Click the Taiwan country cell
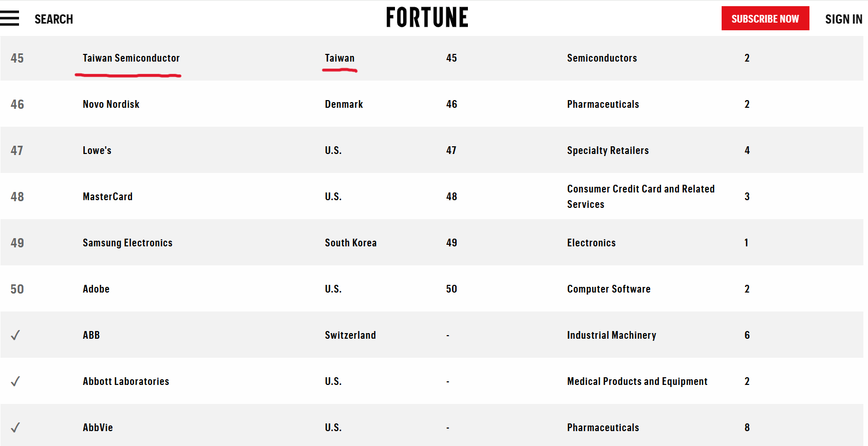This screenshot has width=868, height=446. point(339,58)
